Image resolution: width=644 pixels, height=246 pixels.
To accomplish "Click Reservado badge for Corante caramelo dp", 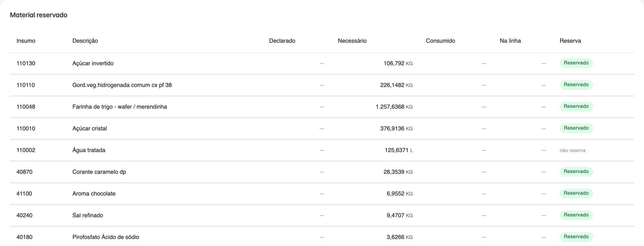I will [x=576, y=172].
